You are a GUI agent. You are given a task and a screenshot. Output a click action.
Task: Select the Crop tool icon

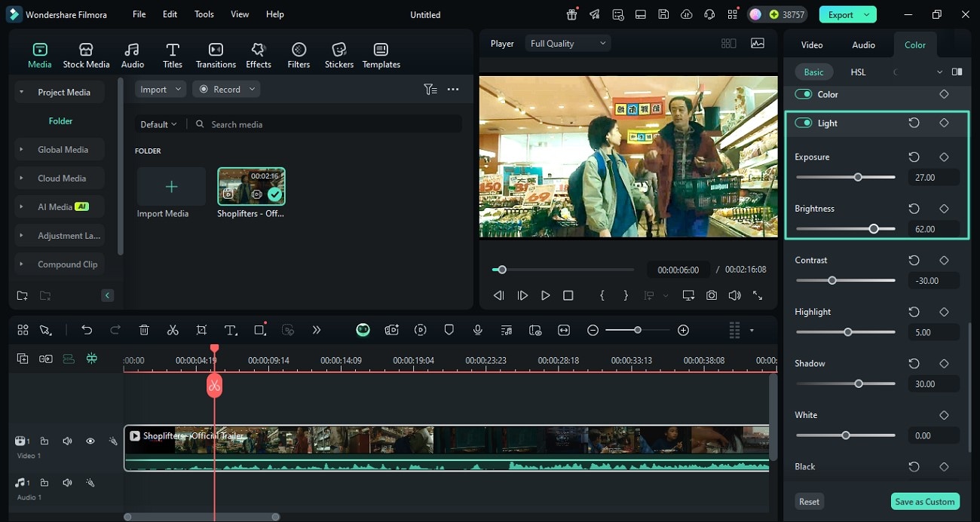(201, 330)
